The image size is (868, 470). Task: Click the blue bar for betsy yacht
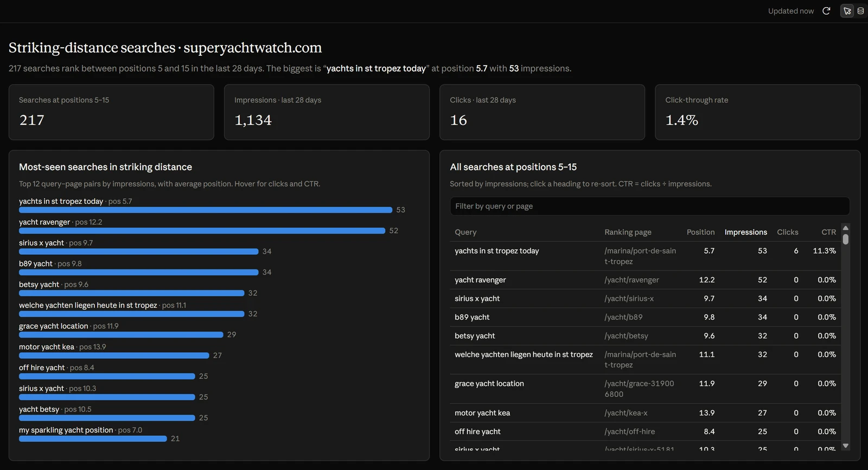[131, 293]
